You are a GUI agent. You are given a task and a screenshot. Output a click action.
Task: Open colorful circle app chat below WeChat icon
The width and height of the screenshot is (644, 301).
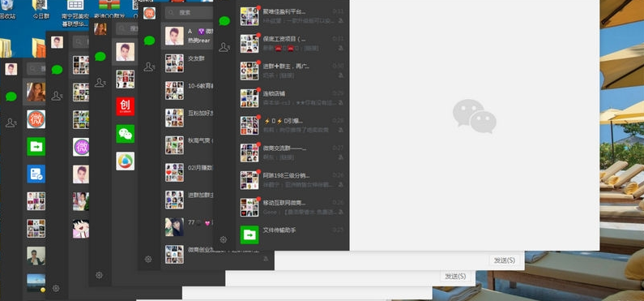[x=126, y=161]
